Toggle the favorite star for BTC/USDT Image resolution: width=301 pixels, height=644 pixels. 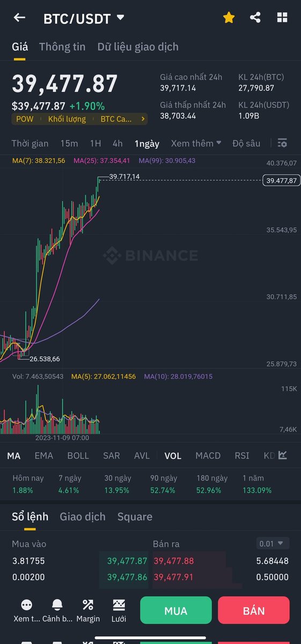click(x=229, y=18)
